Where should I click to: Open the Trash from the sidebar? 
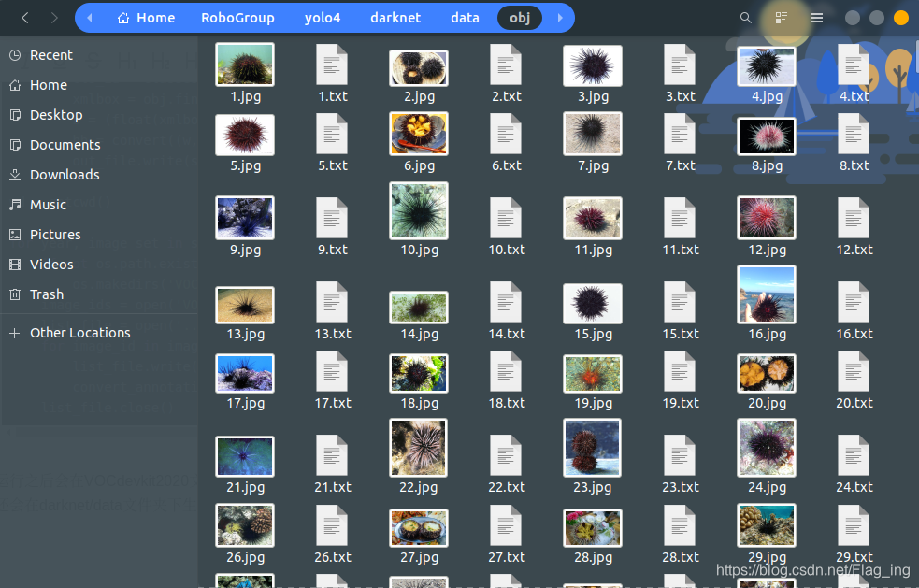point(48,294)
